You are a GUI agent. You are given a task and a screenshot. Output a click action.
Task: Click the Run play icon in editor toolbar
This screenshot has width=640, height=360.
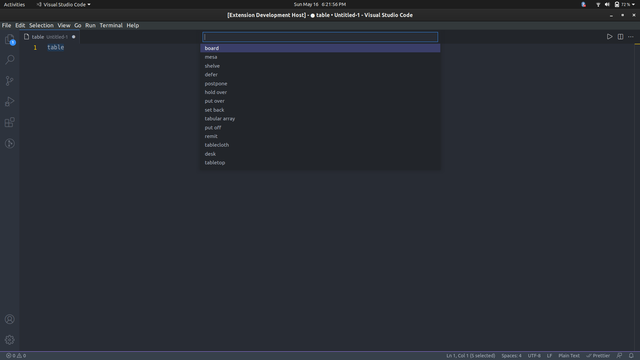[609, 37]
